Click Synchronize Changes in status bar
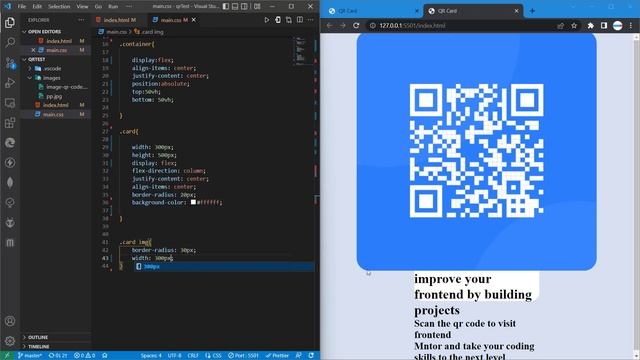 pyautogui.click(x=58, y=356)
